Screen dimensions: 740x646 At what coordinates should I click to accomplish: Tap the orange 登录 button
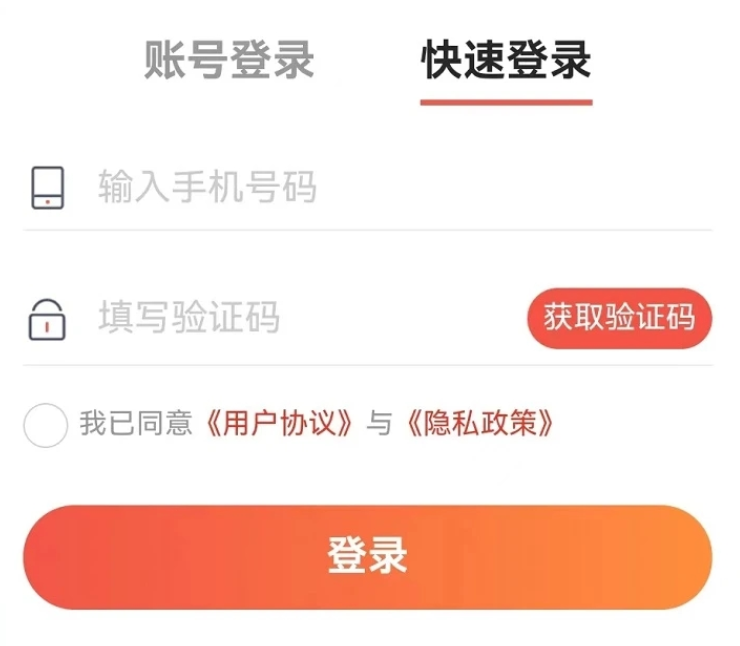(368, 557)
